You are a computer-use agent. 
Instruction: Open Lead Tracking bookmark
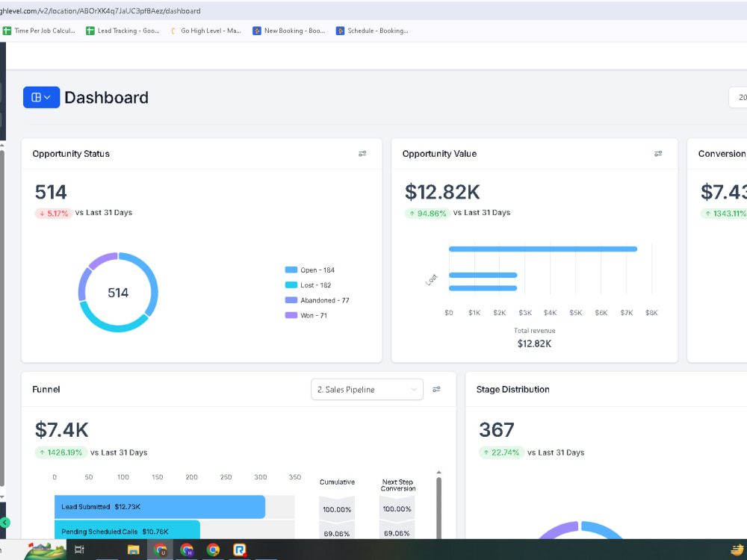(x=123, y=31)
